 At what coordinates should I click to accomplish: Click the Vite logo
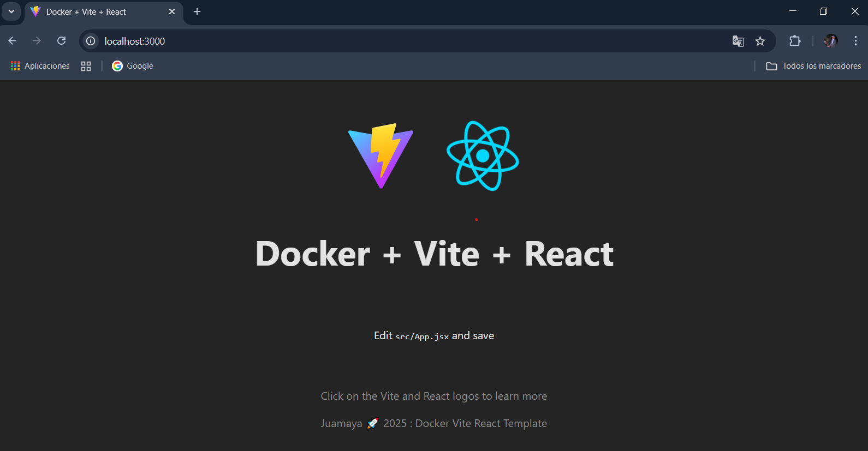381,156
